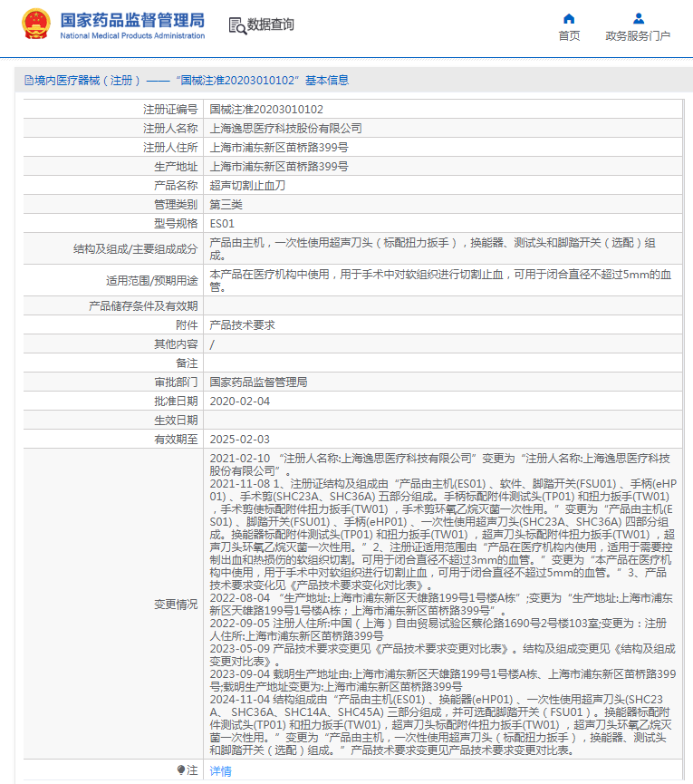Select registration number 国械注准20203010102 value cell

point(266,110)
